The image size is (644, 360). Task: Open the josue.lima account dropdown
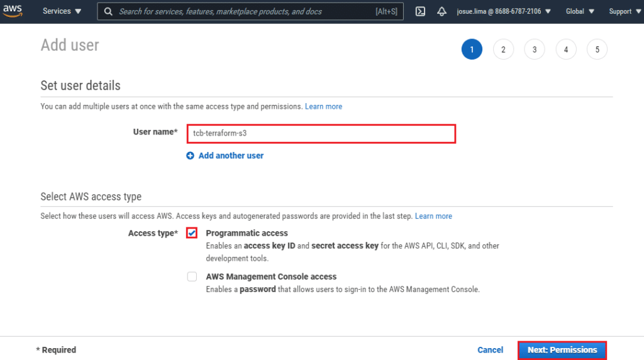click(503, 11)
